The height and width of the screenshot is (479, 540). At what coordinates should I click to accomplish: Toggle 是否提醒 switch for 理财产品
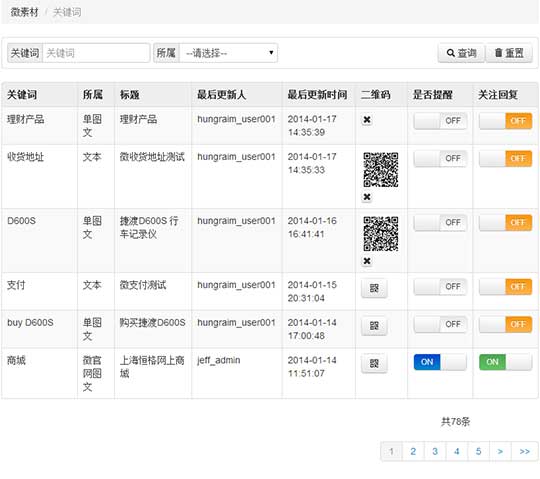(440, 121)
